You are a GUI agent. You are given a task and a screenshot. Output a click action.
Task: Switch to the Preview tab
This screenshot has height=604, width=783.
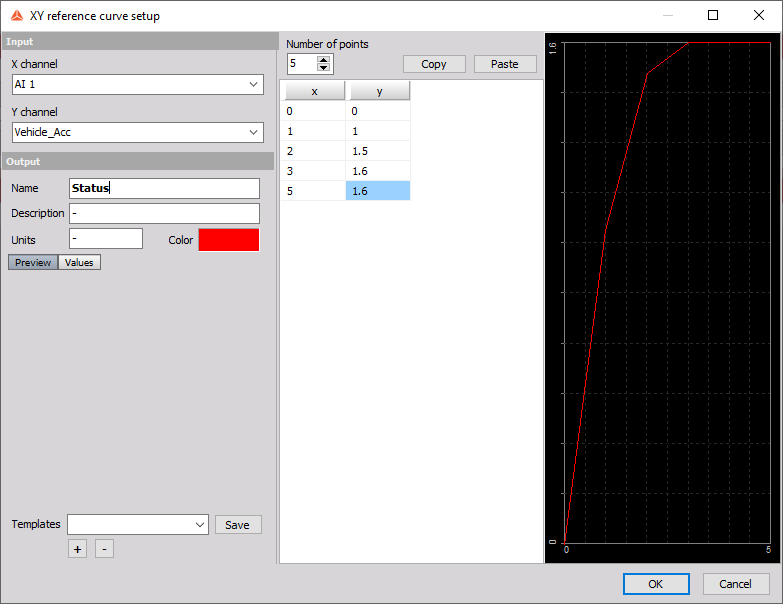click(x=33, y=263)
